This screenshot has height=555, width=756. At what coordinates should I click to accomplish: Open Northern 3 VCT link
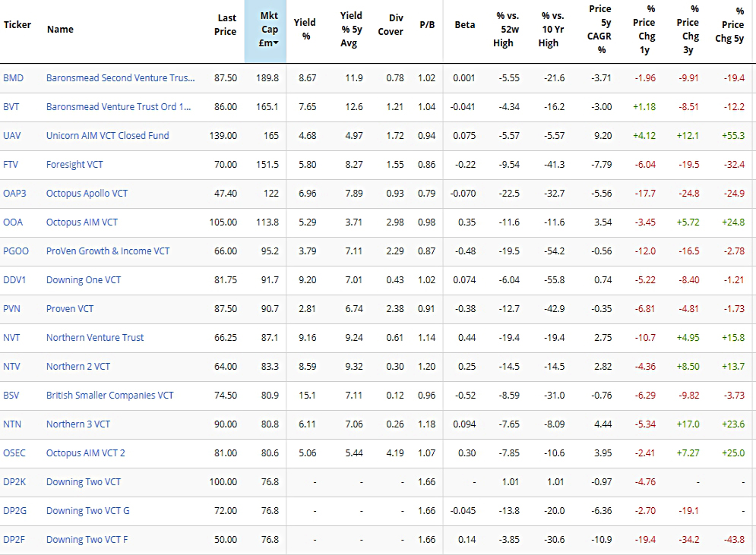click(78, 424)
